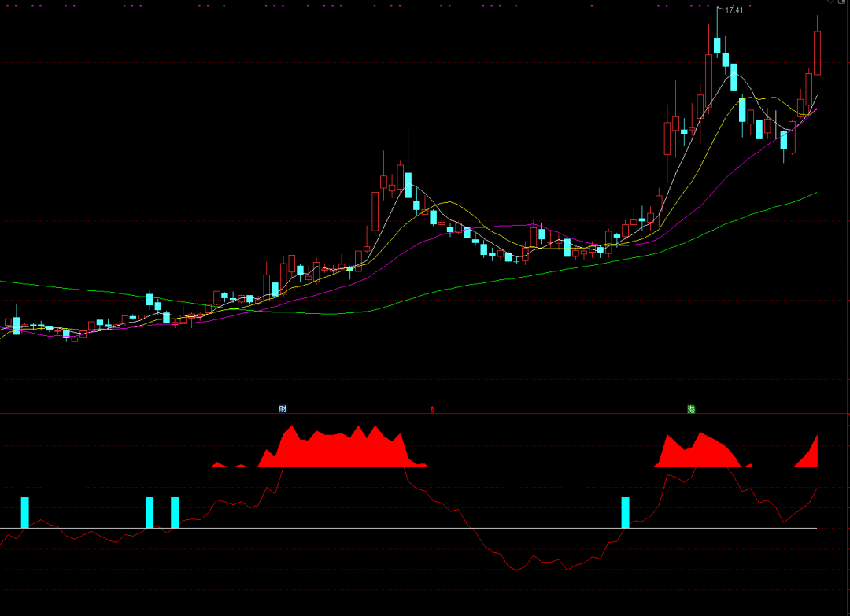The image size is (850, 616).
Task: Click the red $ marker above the indicator panel
Action: coord(432,410)
